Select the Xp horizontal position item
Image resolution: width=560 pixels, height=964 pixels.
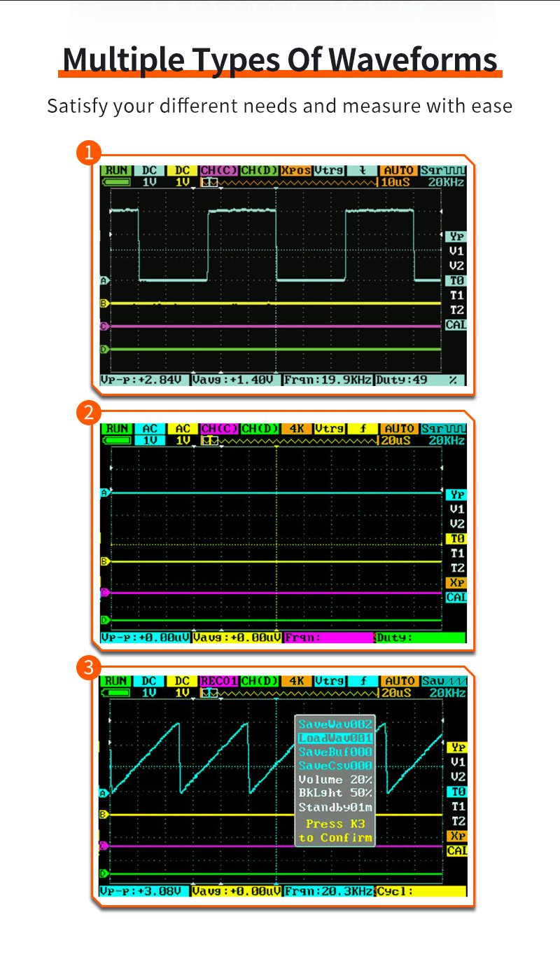[x=455, y=583]
